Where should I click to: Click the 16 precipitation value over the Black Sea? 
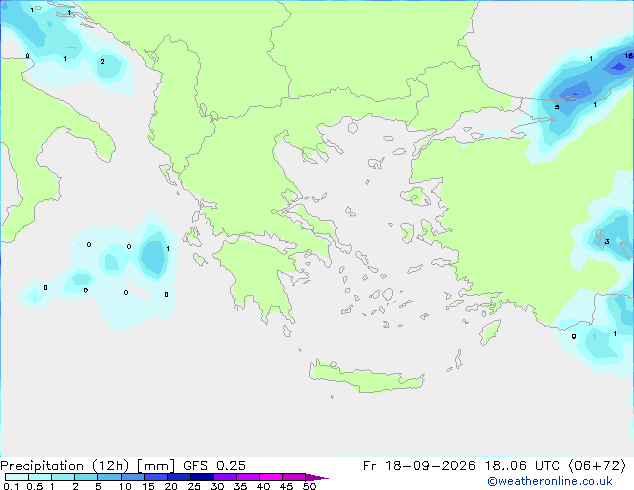click(629, 55)
